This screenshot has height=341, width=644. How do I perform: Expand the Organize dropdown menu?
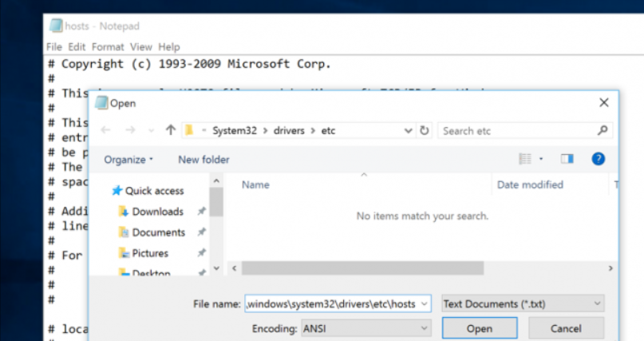pyautogui.click(x=128, y=160)
